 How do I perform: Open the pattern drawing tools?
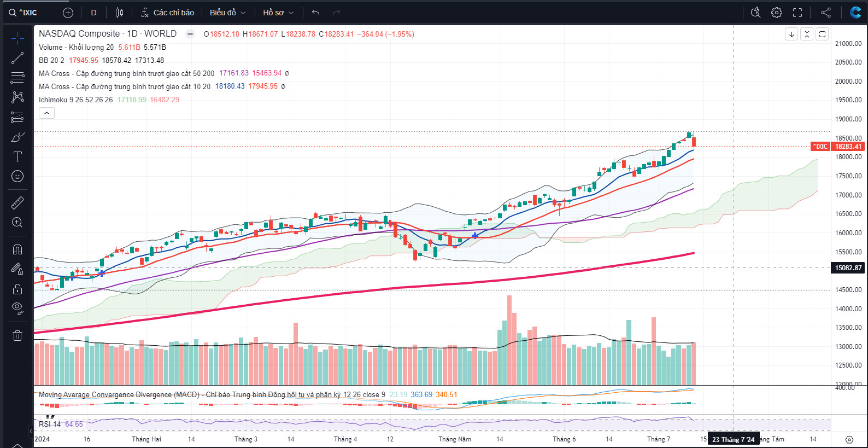point(17,97)
